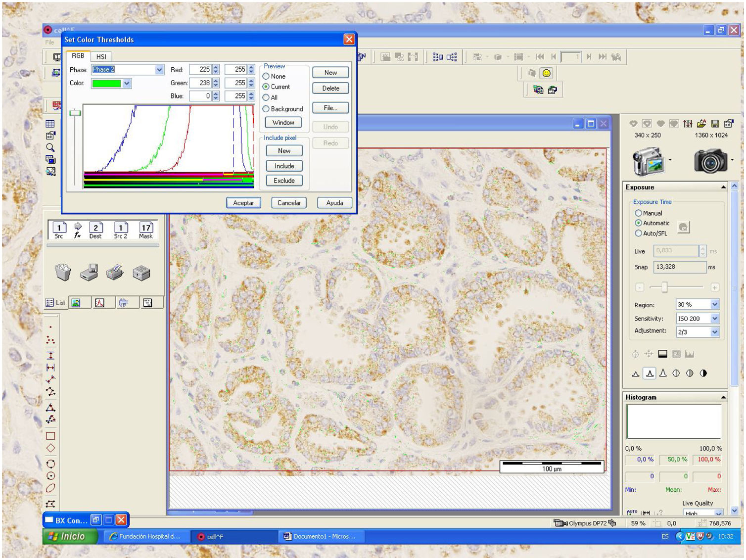Select the None preview option
The image size is (746, 560).
(266, 76)
